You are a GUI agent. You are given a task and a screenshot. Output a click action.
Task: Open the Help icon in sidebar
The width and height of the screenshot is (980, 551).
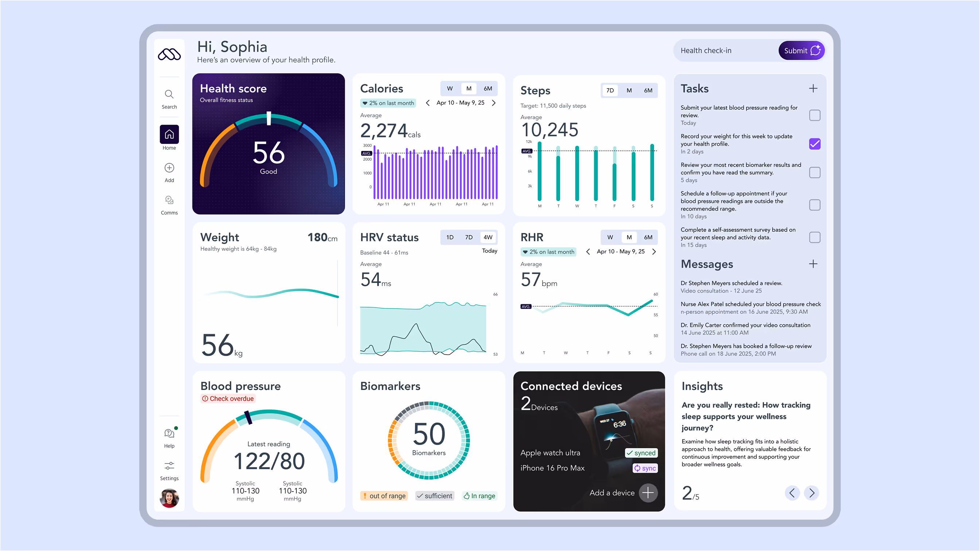click(169, 433)
